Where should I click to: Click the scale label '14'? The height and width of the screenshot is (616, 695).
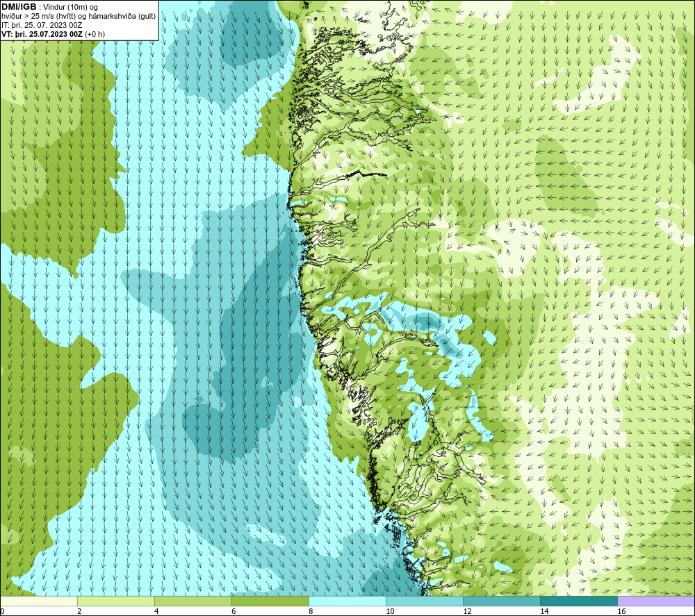[x=544, y=611]
